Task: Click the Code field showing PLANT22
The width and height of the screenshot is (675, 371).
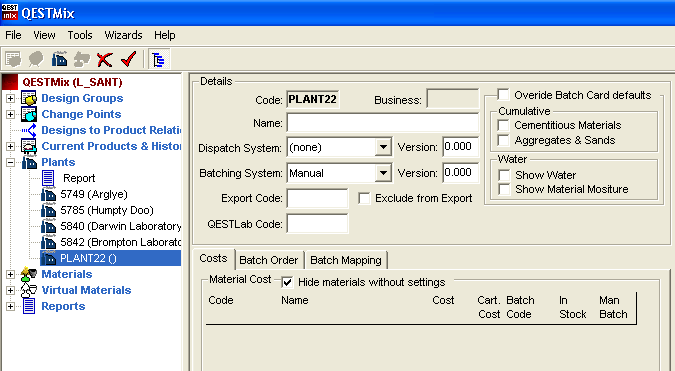Action: (x=313, y=99)
